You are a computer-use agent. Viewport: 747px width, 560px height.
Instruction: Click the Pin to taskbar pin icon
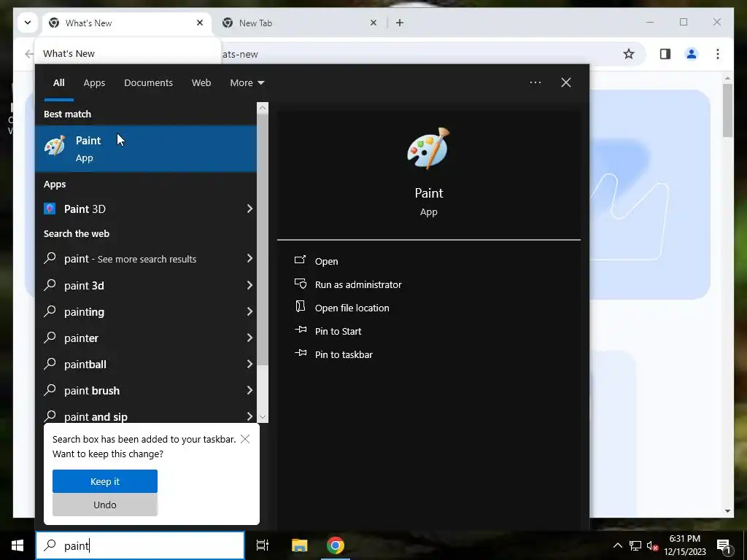pyautogui.click(x=300, y=354)
